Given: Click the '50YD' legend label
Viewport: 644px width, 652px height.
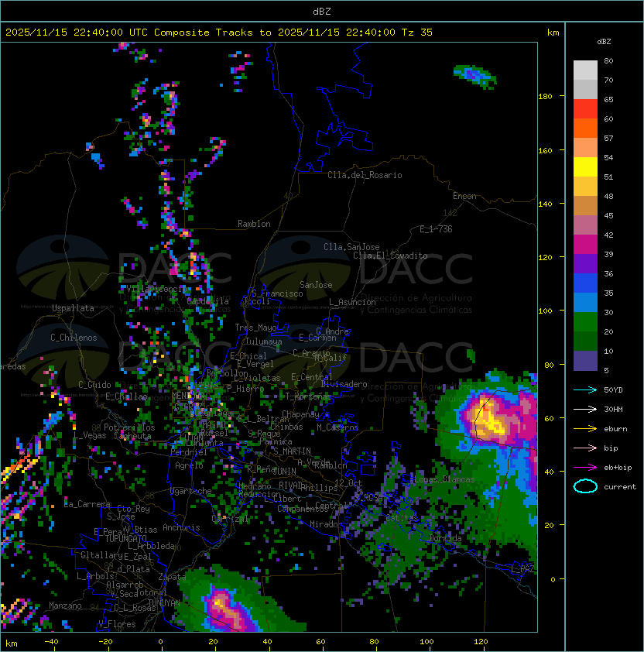Looking at the screenshot, I should (613, 389).
